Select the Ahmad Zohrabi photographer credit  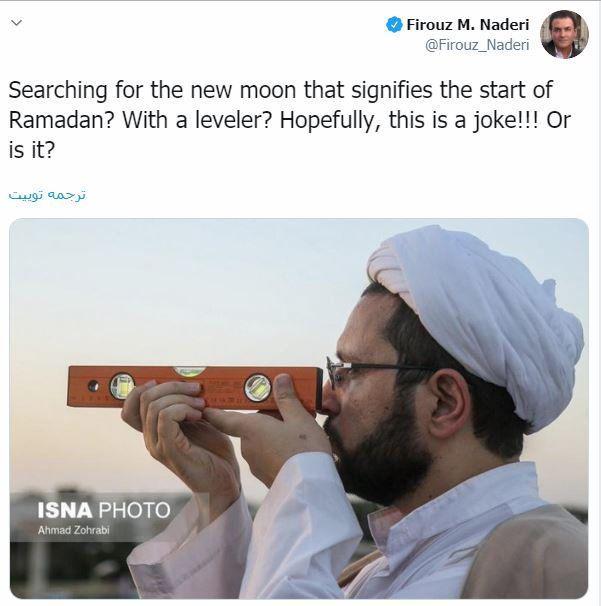73,530
